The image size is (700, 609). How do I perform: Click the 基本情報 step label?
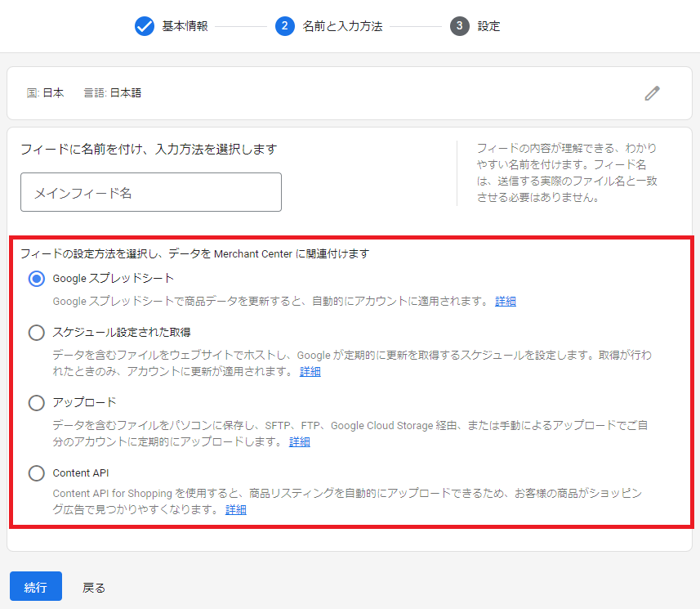click(185, 26)
